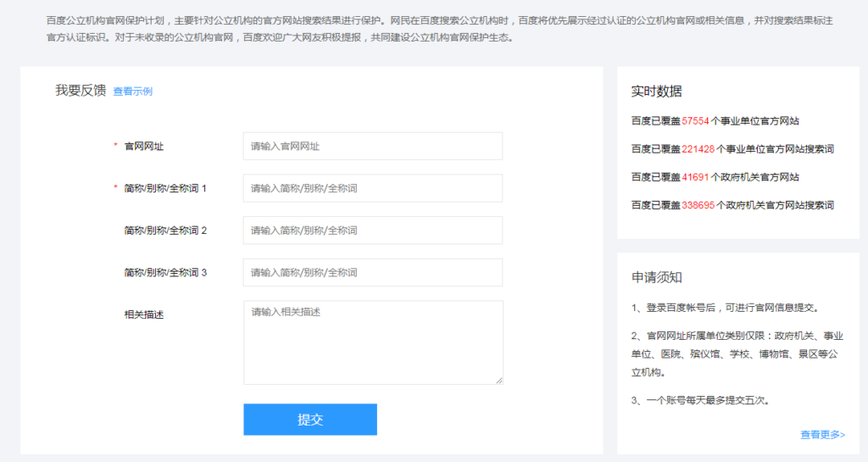
Task: Click the 百度公立机构官网保护计划 intro paragraph
Action: pyautogui.click(x=440, y=29)
